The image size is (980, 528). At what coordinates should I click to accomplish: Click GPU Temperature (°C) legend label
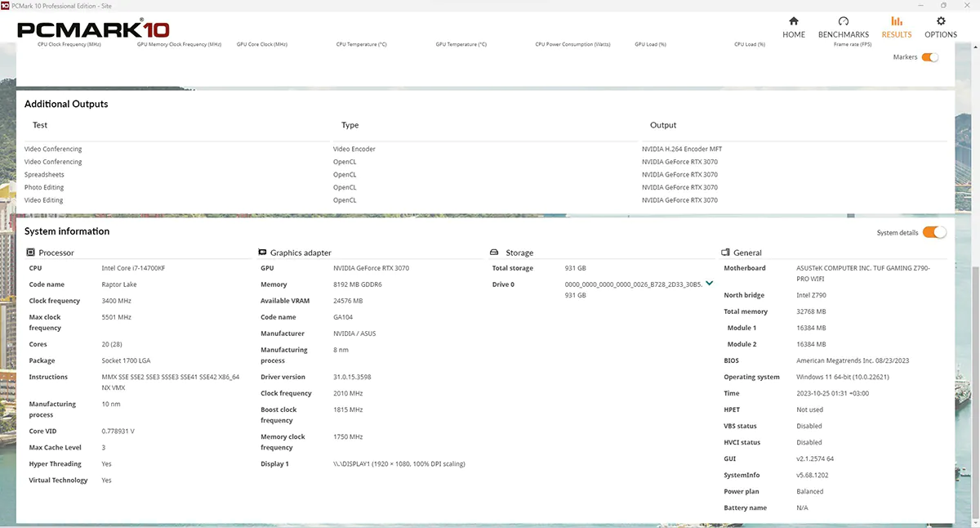(x=461, y=44)
